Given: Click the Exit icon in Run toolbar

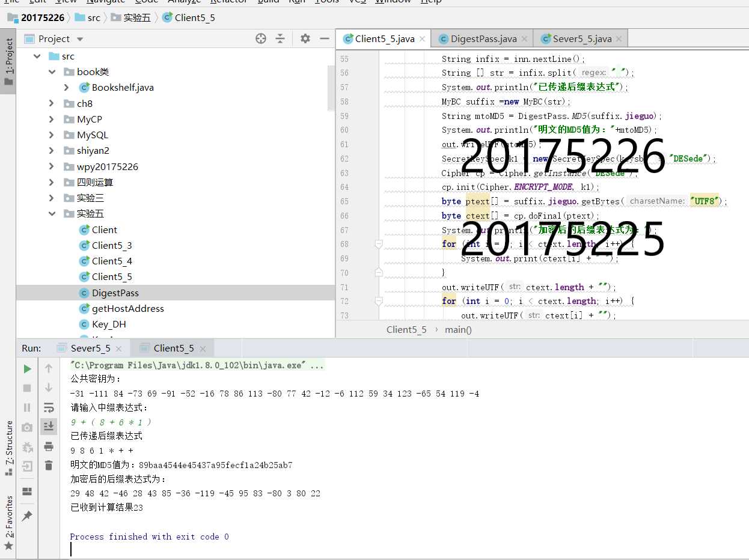Looking at the screenshot, I should (x=27, y=466).
